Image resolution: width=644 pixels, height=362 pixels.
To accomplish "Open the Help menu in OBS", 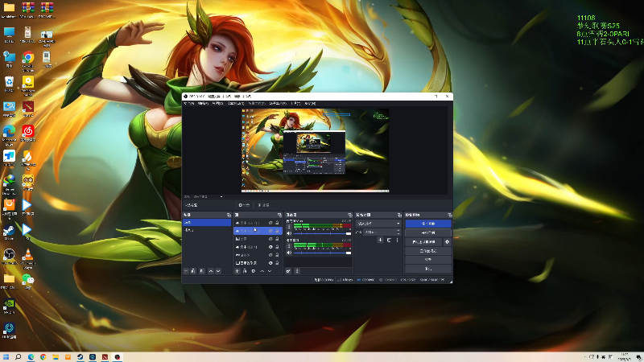I will click(x=311, y=104).
